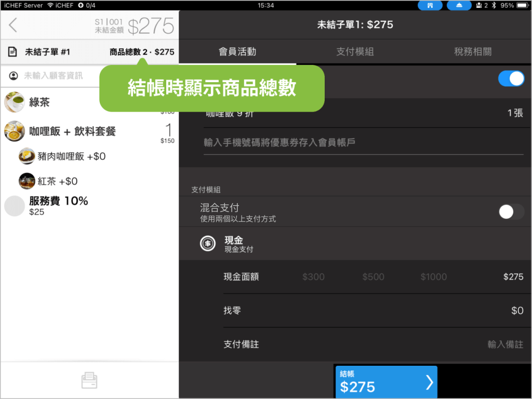Click the customer profile icon

click(14, 76)
